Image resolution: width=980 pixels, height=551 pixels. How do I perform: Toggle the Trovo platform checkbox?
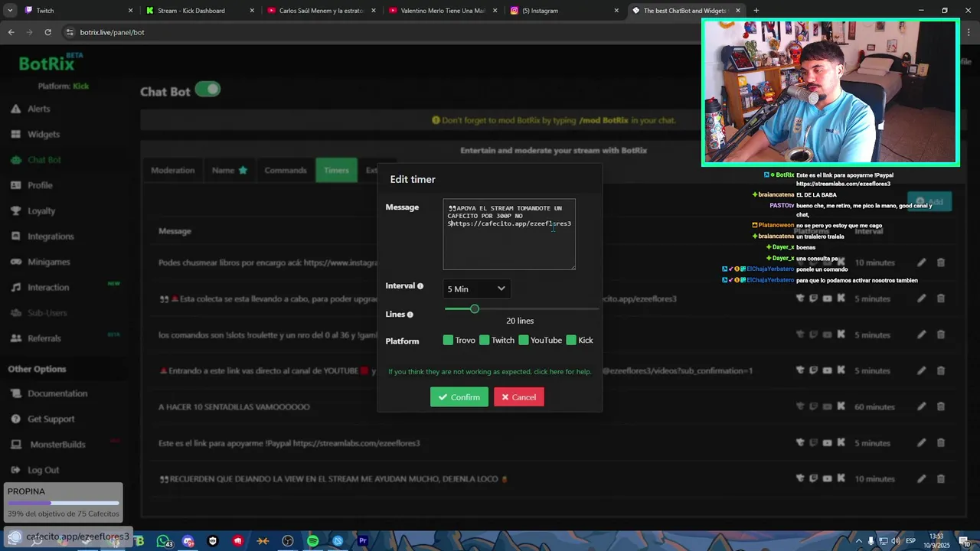[448, 340]
